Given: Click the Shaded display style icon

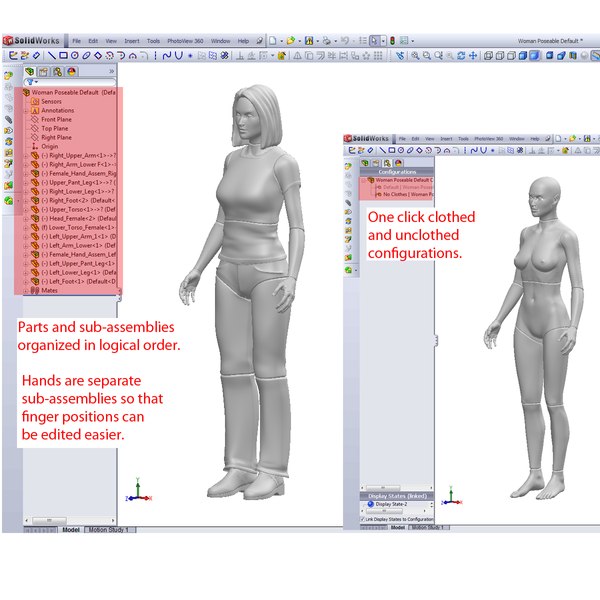Looking at the screenshot, I should [x=535, y=56].
